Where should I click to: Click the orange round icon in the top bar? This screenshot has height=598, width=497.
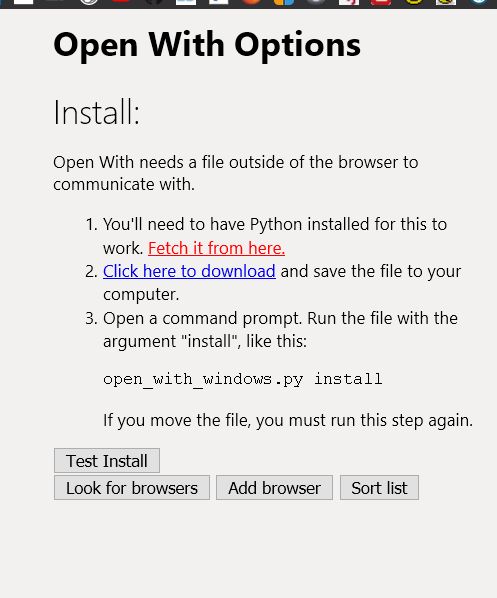(252, 2)
